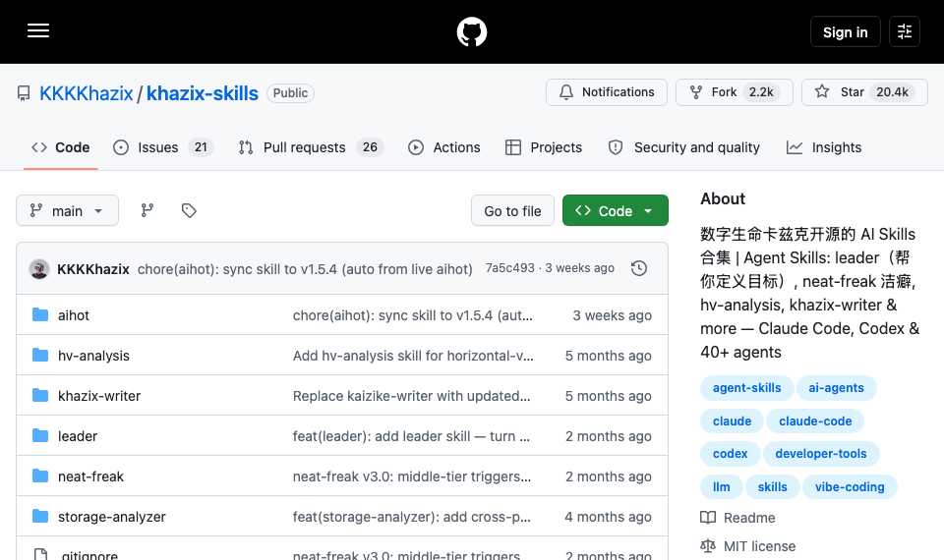Click KKKKhazix avatar in latest commit row
944x560 pixels.
point(39,269)
